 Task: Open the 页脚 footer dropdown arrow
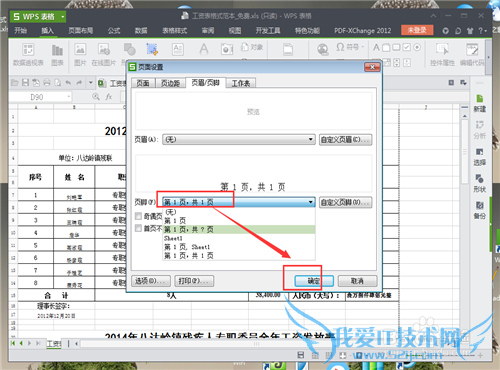point(310,202)
